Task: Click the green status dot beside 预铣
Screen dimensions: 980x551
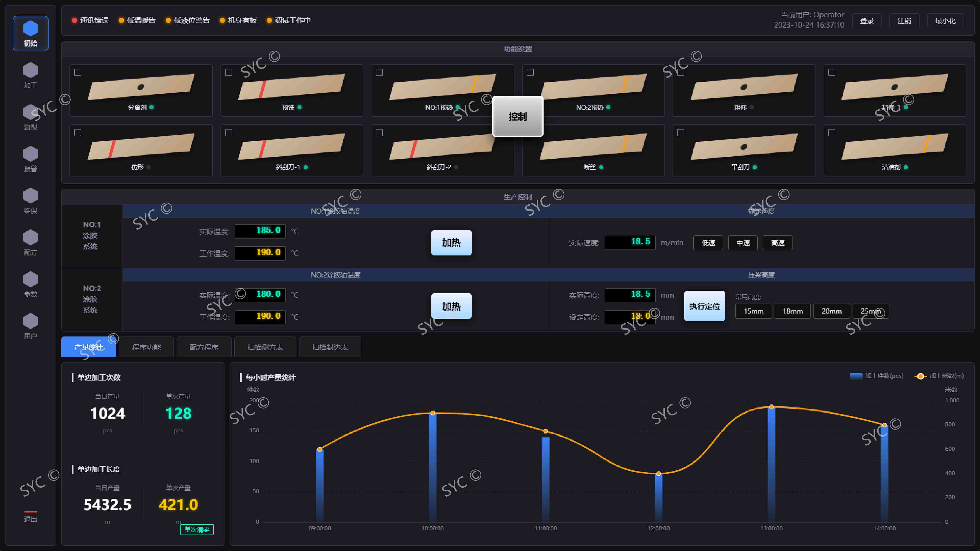Action: click(x=300, y=107)
